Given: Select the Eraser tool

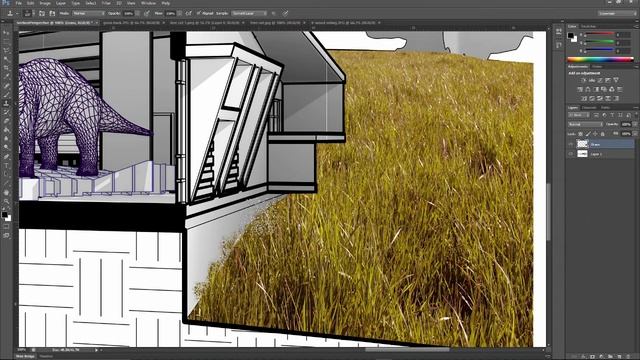Looking at the screenshot, I should (x=6, y=121).
